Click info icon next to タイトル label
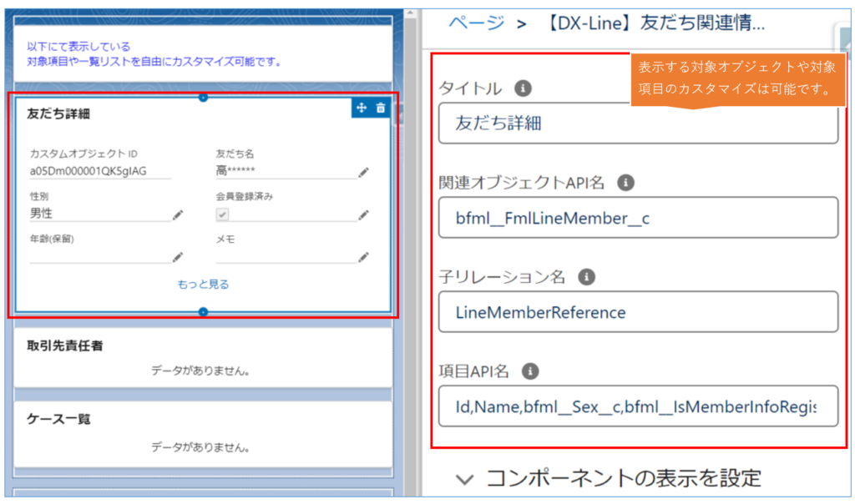The width and height of the screenshot is (855, 504). [523, 88]
